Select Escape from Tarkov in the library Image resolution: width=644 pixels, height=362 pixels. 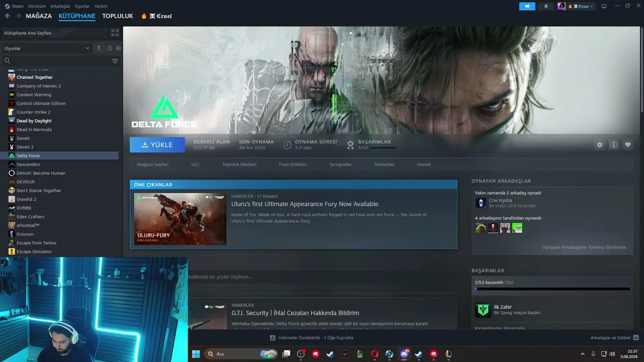(x=36, y=243)
